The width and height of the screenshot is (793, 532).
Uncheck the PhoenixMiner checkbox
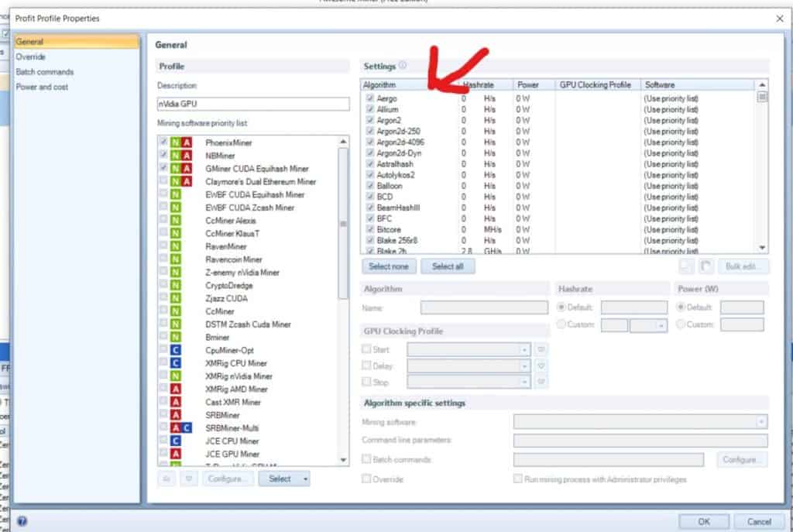pos(163,142)
